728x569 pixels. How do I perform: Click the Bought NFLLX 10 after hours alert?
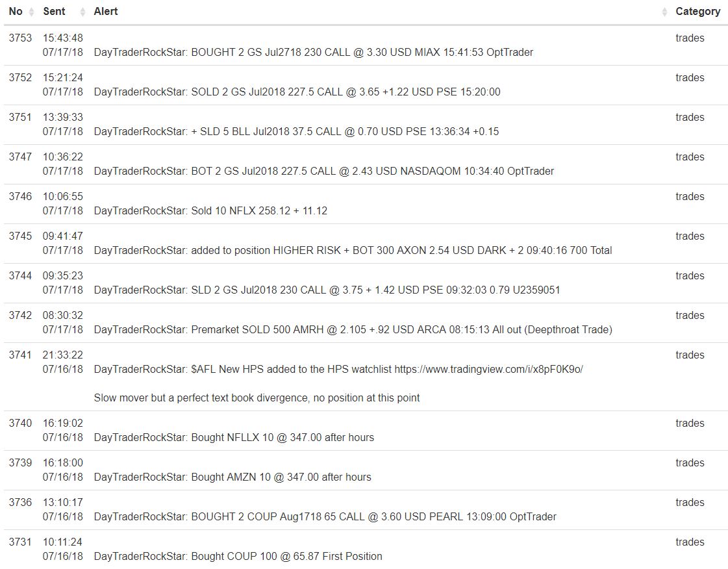pos(234,438)
